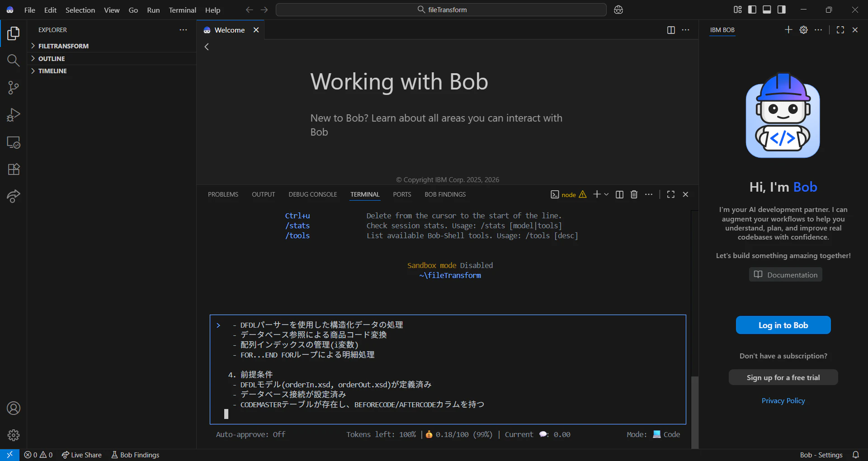Open the Explorer view in activity bar
Image resolution: width=868 pixels, height=461 pixels.
point(14,33)
